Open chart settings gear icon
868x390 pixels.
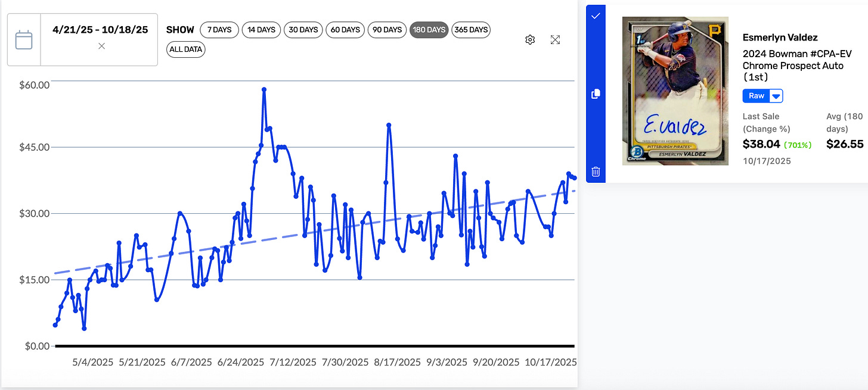530,39
